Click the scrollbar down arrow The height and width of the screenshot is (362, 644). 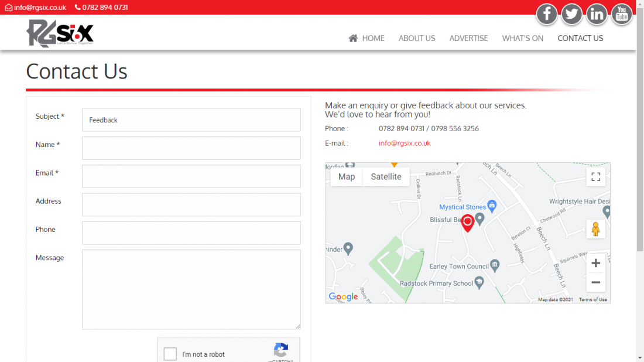[640, 358]
